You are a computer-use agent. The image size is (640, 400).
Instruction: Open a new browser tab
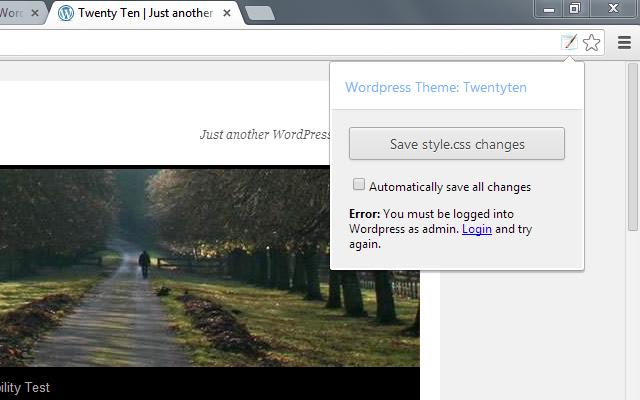tap(260, 13)
